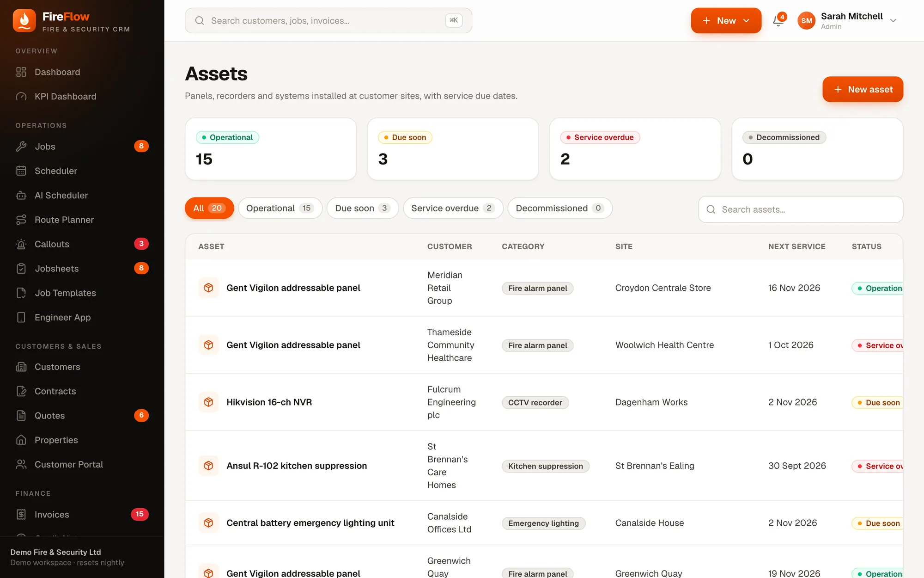The image size is (924, 578).
Task: Open Dashboard from the sidebar
Action: [57, 72]
